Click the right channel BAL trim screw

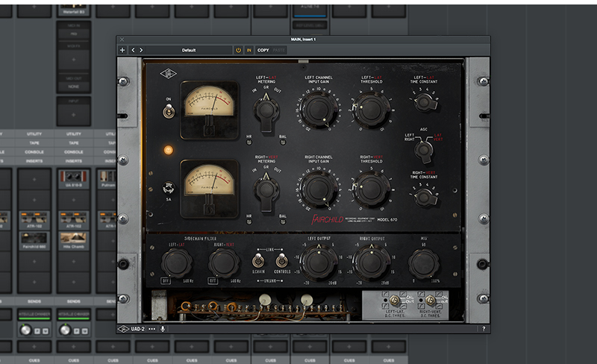pos(283,222)
